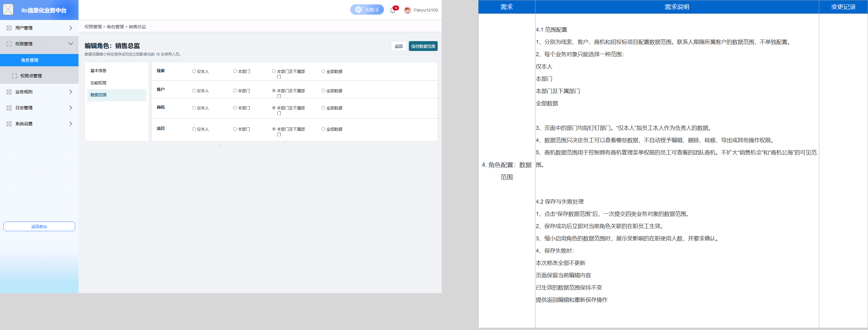The width and height of the screenshot is (868, 330).
Task: Select 仅本人 for the 线索 row
Action: [x=194, y=71]
